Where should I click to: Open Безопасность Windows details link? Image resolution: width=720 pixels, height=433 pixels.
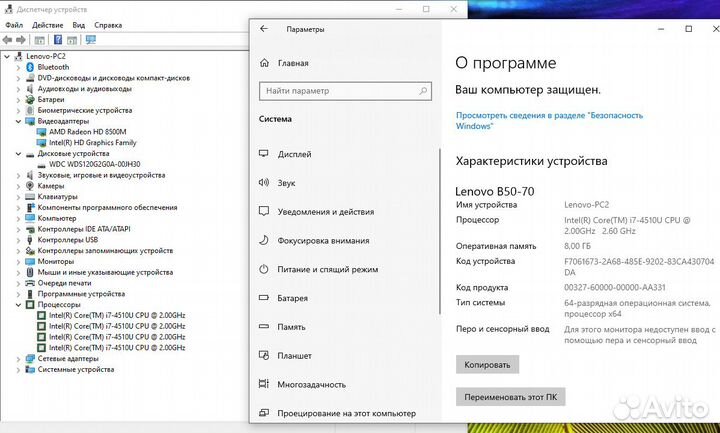pos(549,120)
